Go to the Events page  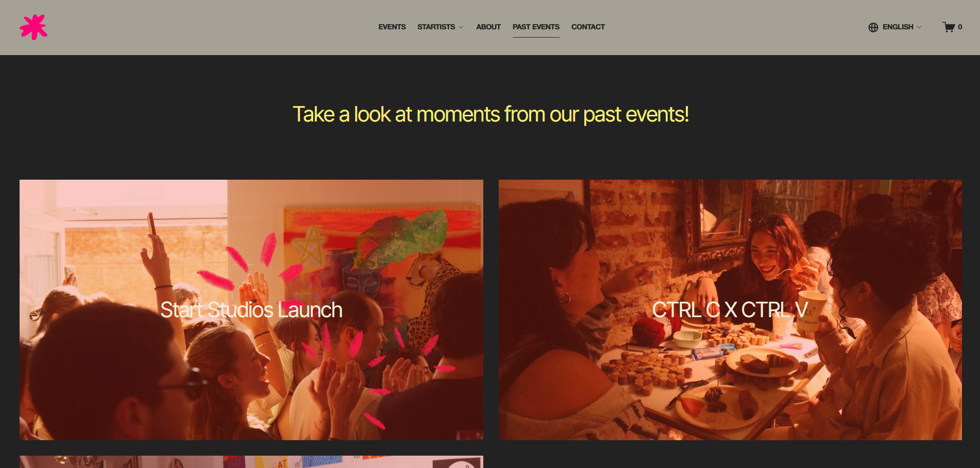[392, 27]
